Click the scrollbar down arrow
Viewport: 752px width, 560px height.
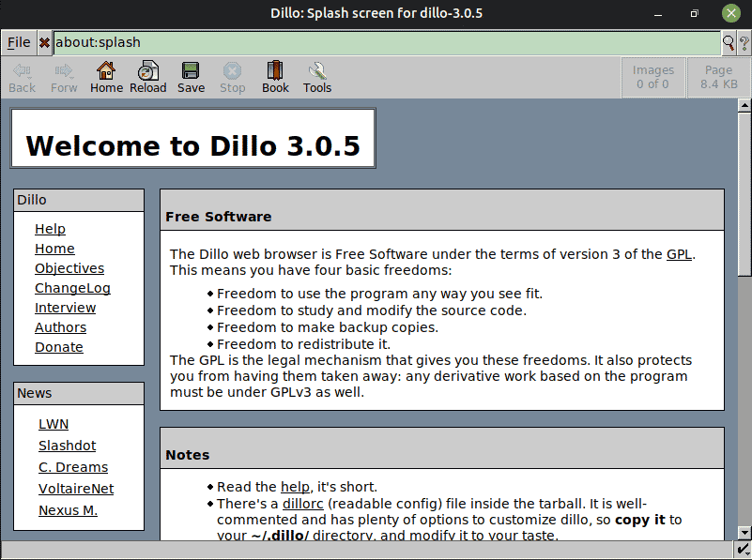coord(744,533)
